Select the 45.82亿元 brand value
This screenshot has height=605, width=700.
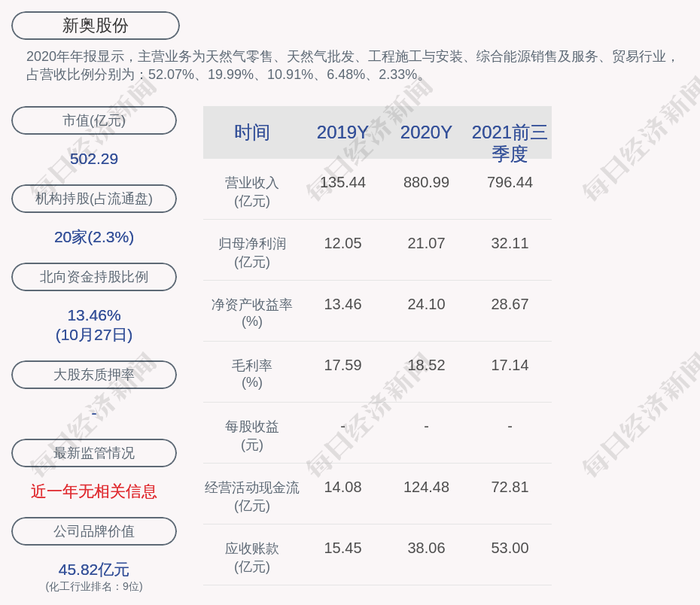94,570
